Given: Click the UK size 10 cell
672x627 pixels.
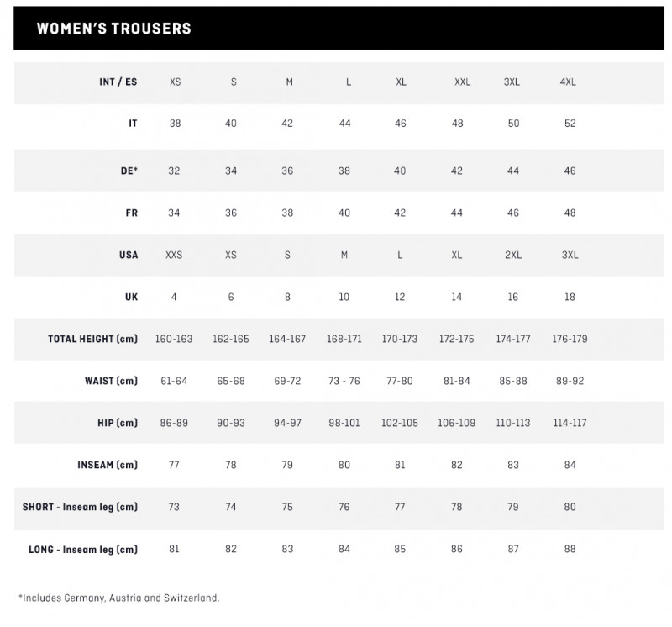Looking at the screenshot, I should point(344,297).
